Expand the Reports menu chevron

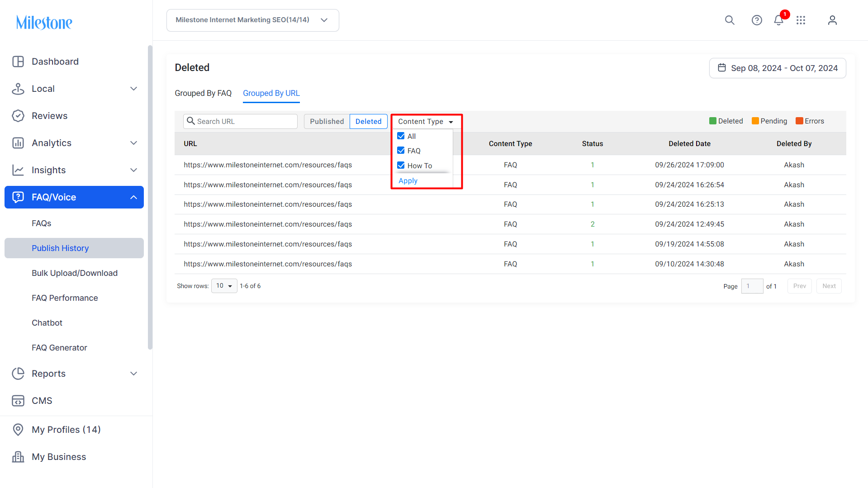tap(134, 374)
